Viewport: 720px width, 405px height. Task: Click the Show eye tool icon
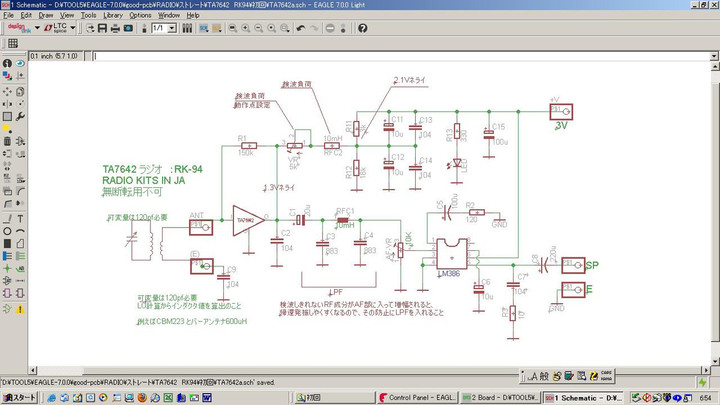(x=21, y=64)
